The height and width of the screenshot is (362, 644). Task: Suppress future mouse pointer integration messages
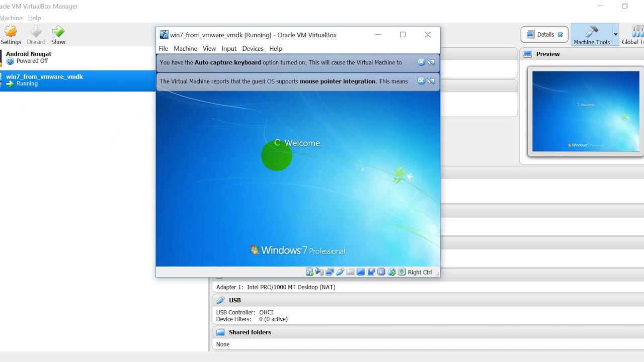tap(431, 81)
